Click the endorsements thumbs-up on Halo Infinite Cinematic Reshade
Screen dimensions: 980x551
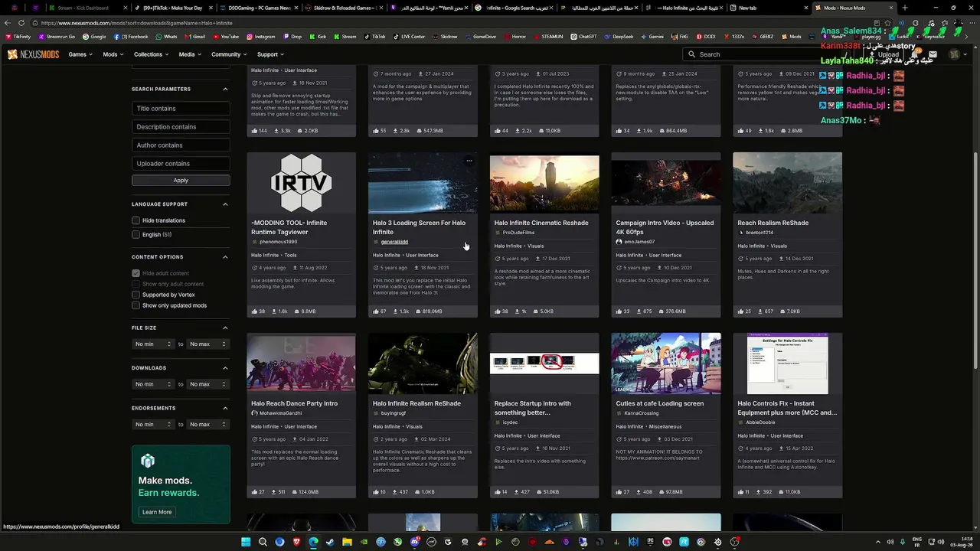tap(498, 311)
